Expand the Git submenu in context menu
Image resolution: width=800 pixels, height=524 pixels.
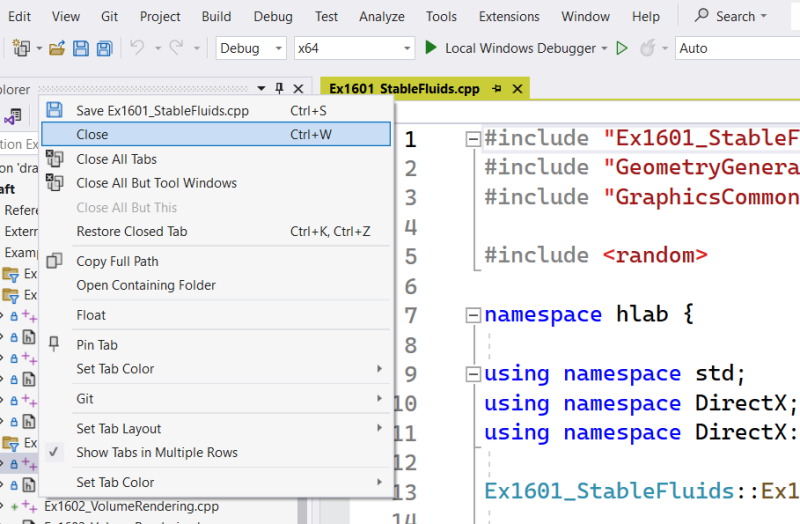point(85,398)
